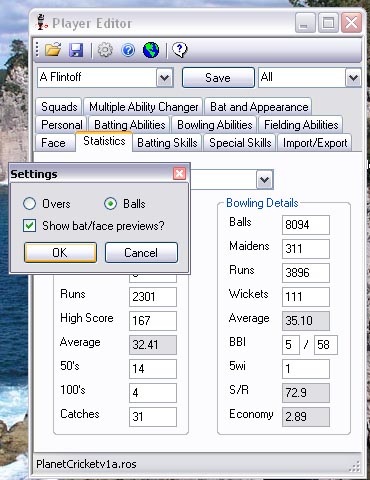Click the Bowling Details group label

click(x=262, y=203)
